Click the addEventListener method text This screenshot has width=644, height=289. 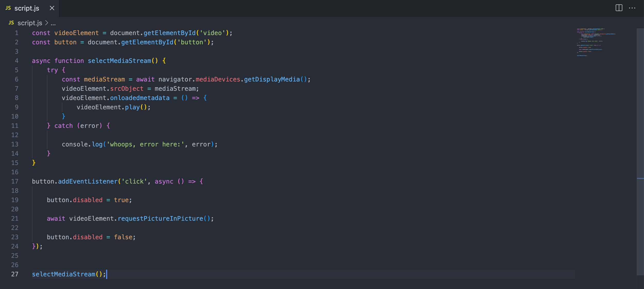[88, 181]
